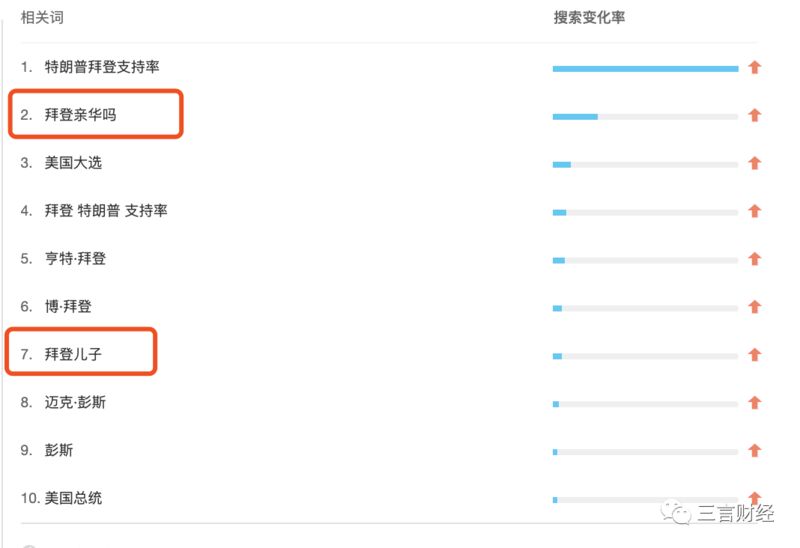The image size is (800, 548).
Task: Click the rising arrow for 拜登儿子
Action: click(x=755, y=355)
